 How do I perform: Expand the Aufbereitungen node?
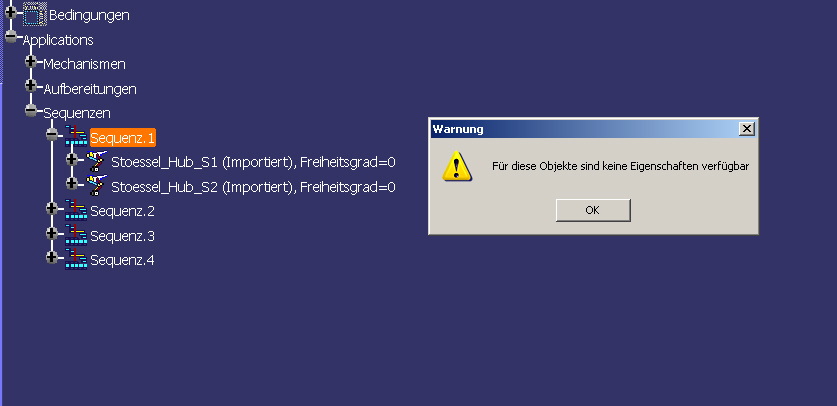31,85
